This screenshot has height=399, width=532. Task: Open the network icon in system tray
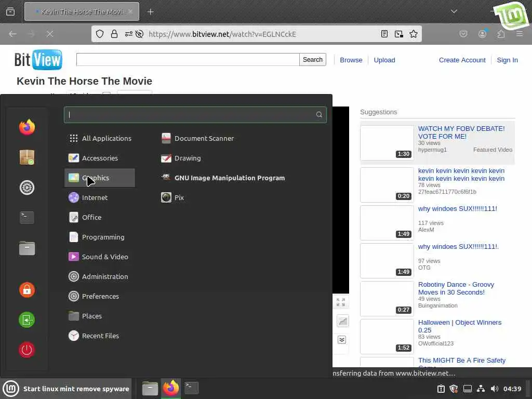[481, 389]
